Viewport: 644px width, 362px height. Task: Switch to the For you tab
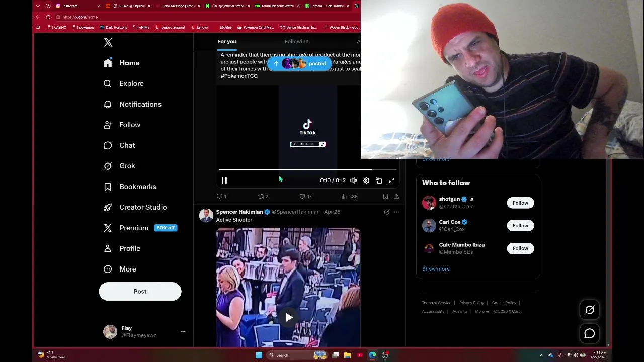[x=227, y=41]
